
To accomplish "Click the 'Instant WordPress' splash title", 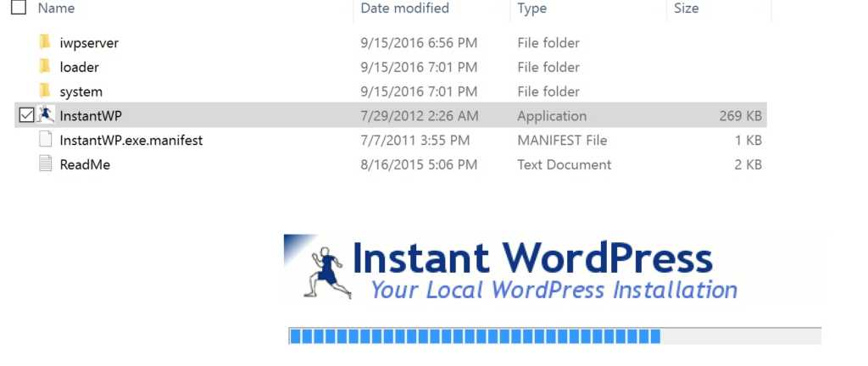I will pyautogui.click(x=532, y=258).
